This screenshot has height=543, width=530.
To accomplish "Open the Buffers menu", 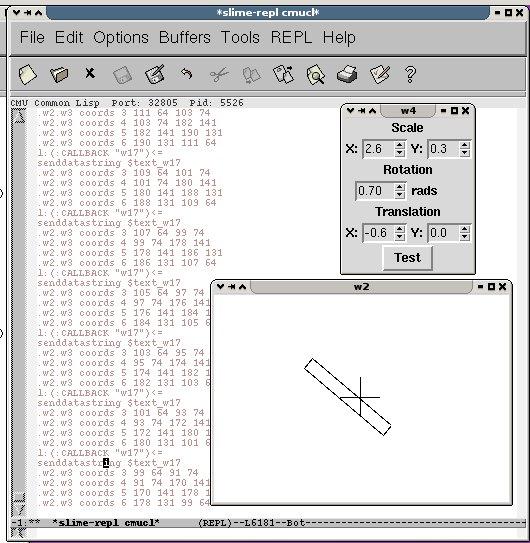I will 185,37.
